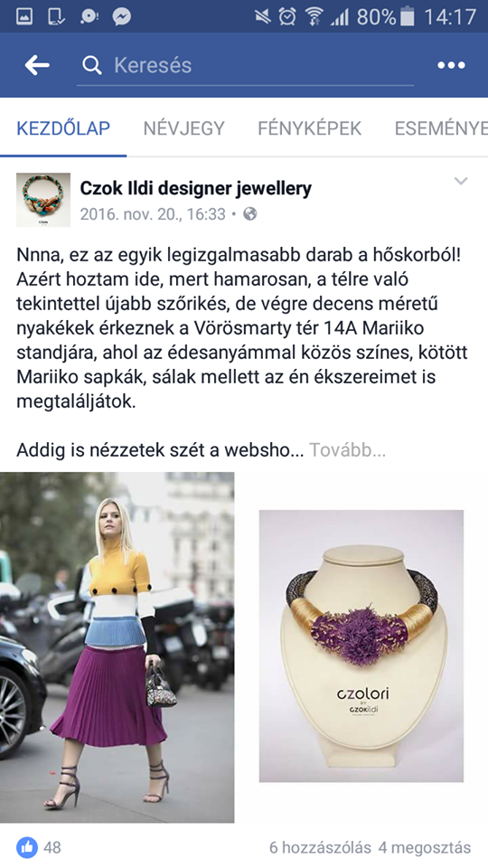This screenshot has width=488, height=868.
Task: Switch to the NÉVJEGY tab
Action: 184,128
